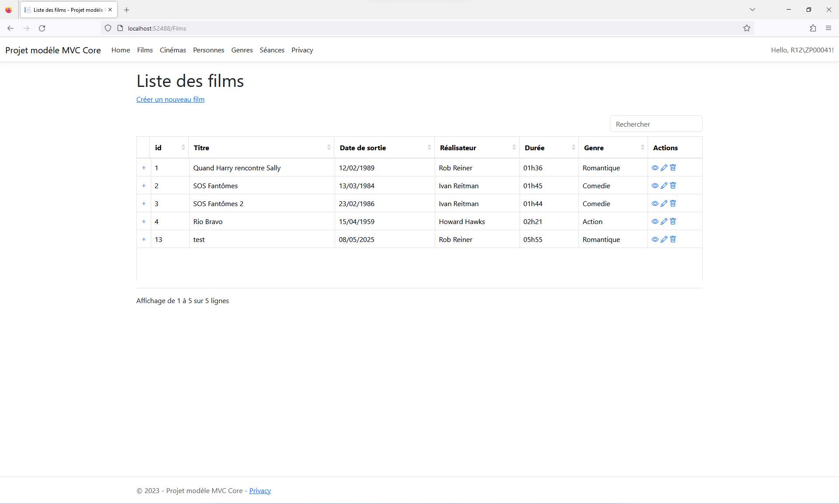Sort the table by Titre column
The width and height of the screenshot is (839, 504).
coord(261,148)
